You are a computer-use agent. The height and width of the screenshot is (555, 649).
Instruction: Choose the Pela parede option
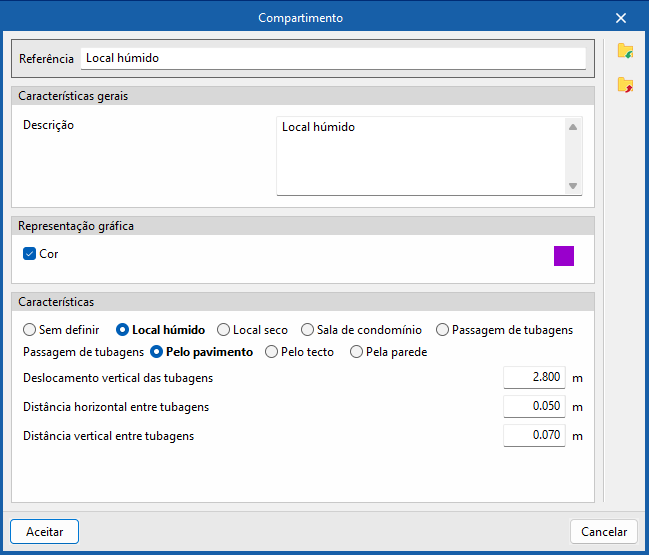[356, 352]
